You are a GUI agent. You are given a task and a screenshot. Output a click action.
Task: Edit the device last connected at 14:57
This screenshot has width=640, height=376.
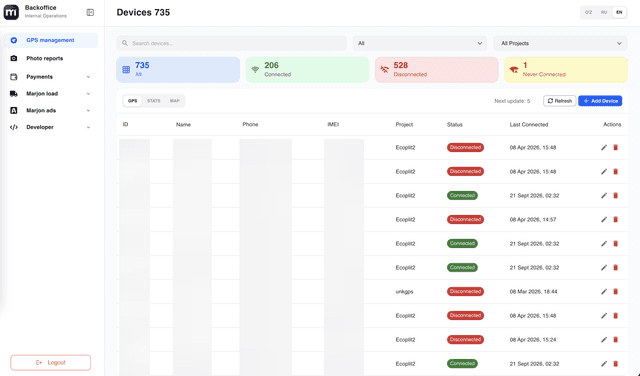(x=604, y=220)
